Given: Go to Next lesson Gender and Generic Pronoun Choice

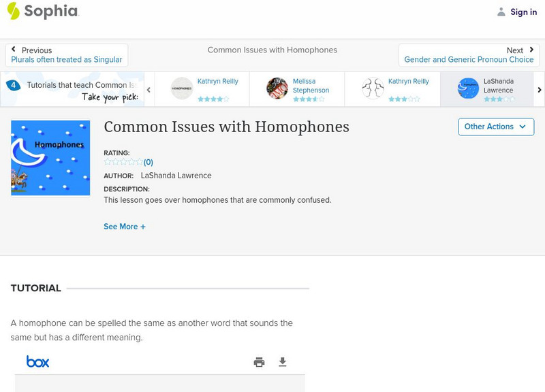Looking at the screenshot, I should (469, 55).
